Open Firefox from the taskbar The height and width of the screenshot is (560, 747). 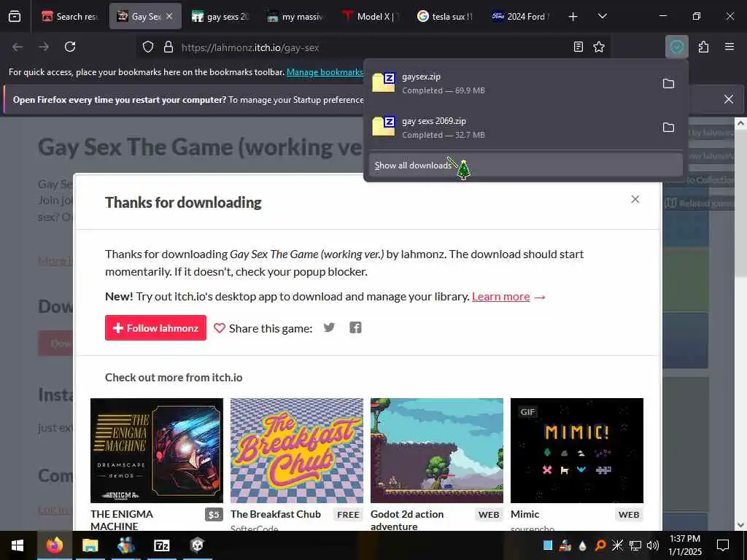click(54, 545)
